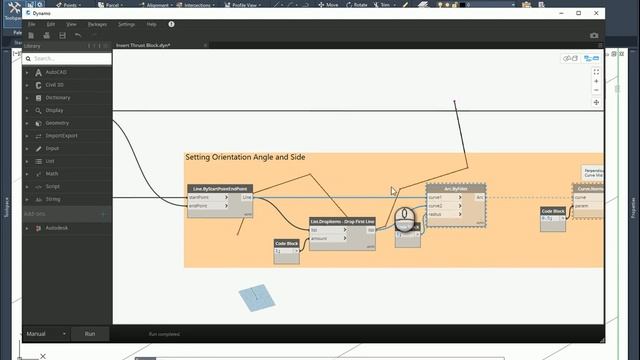Viewport: 640px width, 360px height.
Task: Click the search magnifier icon in Library
Action: tap(28, 59)
